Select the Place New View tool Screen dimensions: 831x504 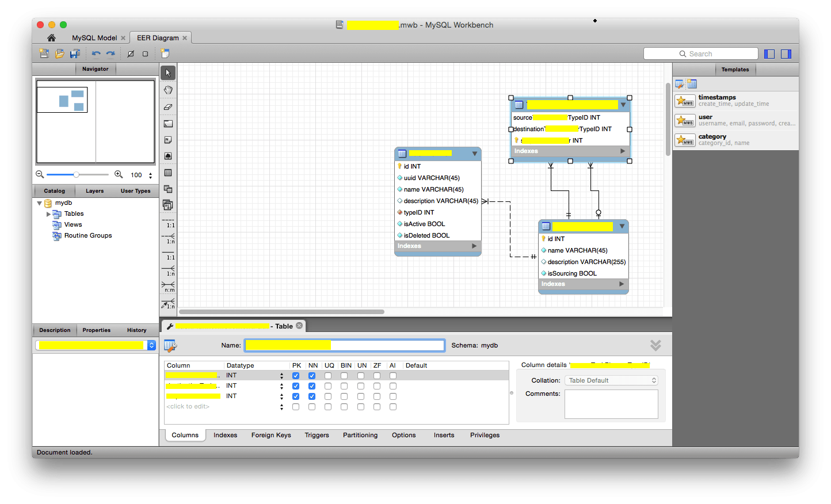pos(168,188)
